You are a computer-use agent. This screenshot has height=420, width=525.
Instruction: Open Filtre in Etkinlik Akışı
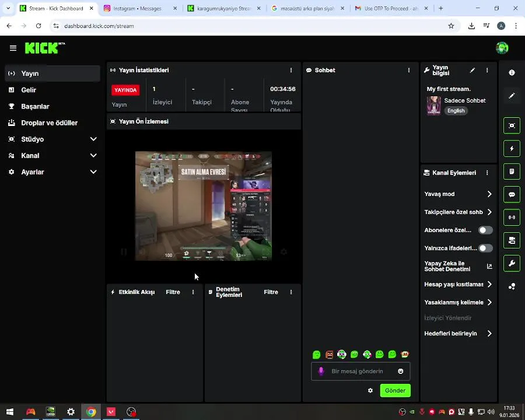pyautogui.click(x=173, y=292)
